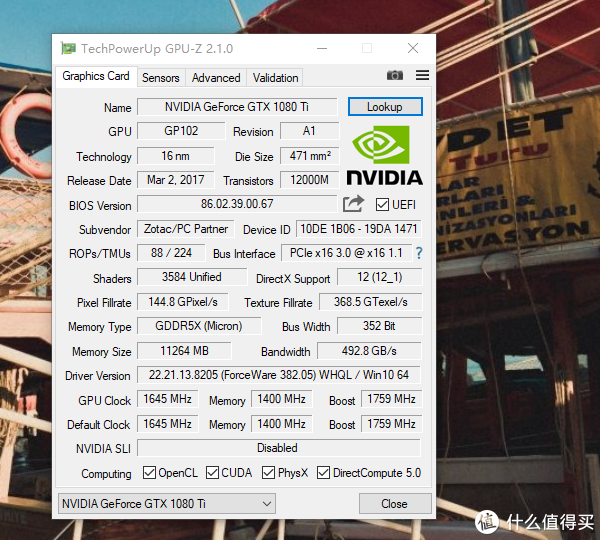Click the BIOS export share icon

click(x=353, y=204)
